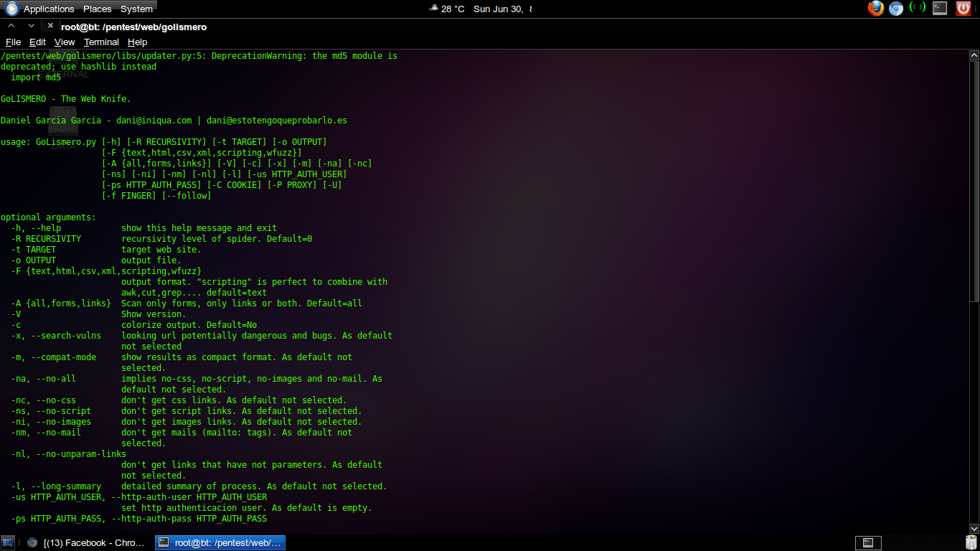Click the Show Desktop icon in bottom panel

7,542
